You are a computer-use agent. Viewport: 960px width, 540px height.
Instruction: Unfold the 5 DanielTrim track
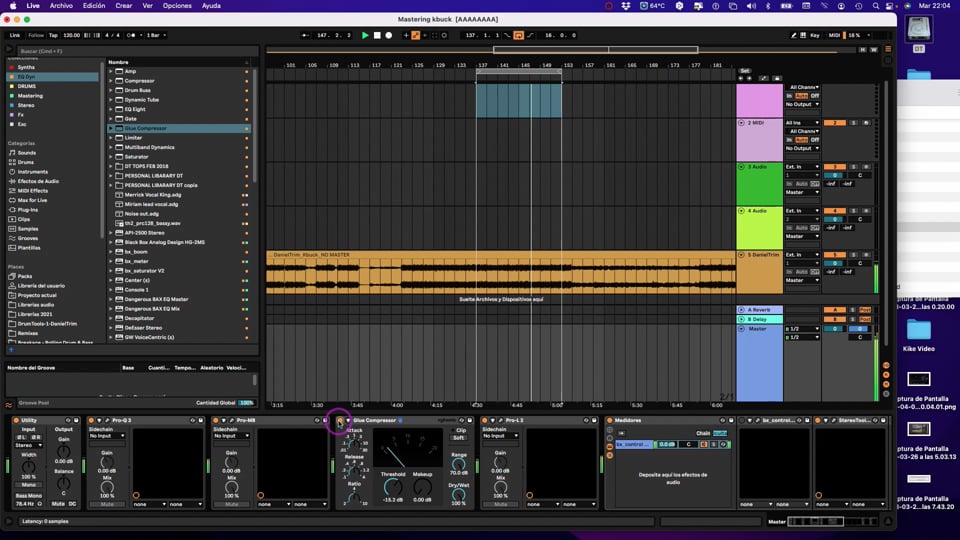[741, 255]
